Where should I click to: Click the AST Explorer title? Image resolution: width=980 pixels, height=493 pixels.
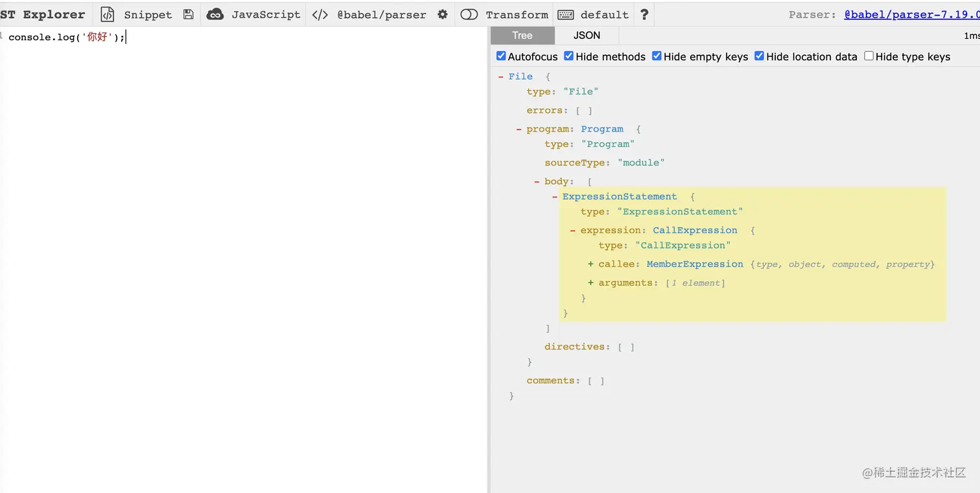coord(42,14)
